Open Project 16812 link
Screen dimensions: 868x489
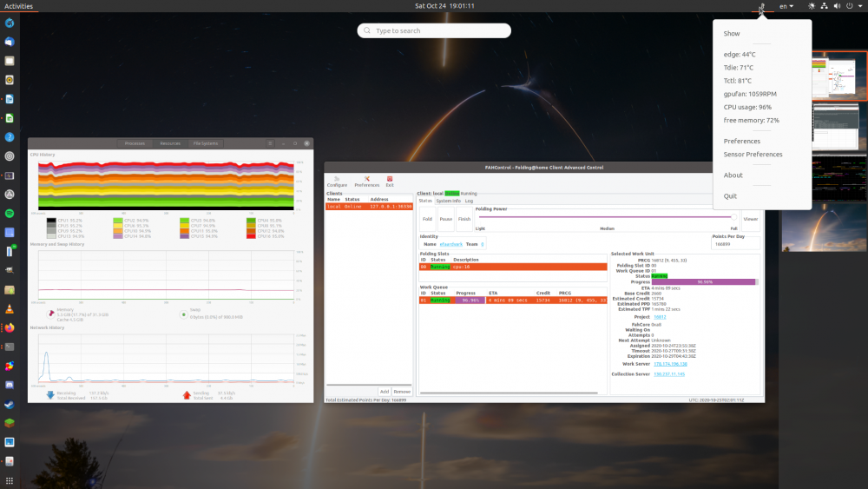coord(660,317)
